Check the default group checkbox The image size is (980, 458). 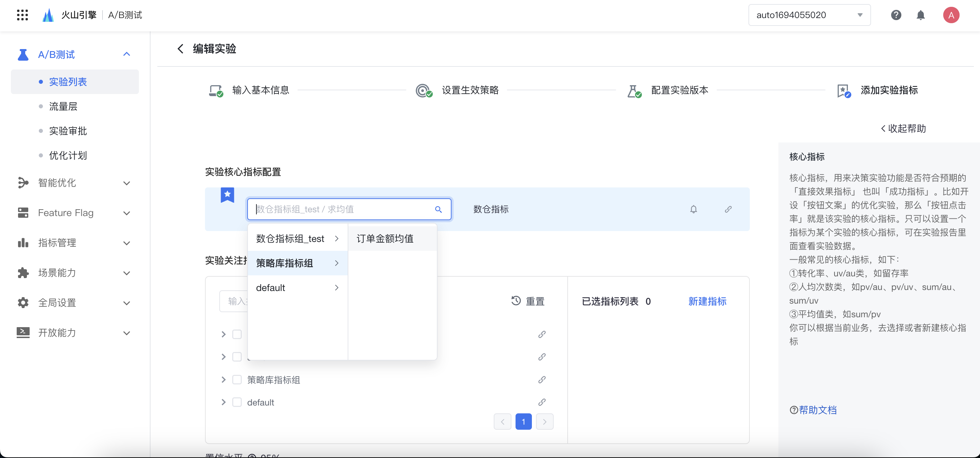tap(237, 402)
